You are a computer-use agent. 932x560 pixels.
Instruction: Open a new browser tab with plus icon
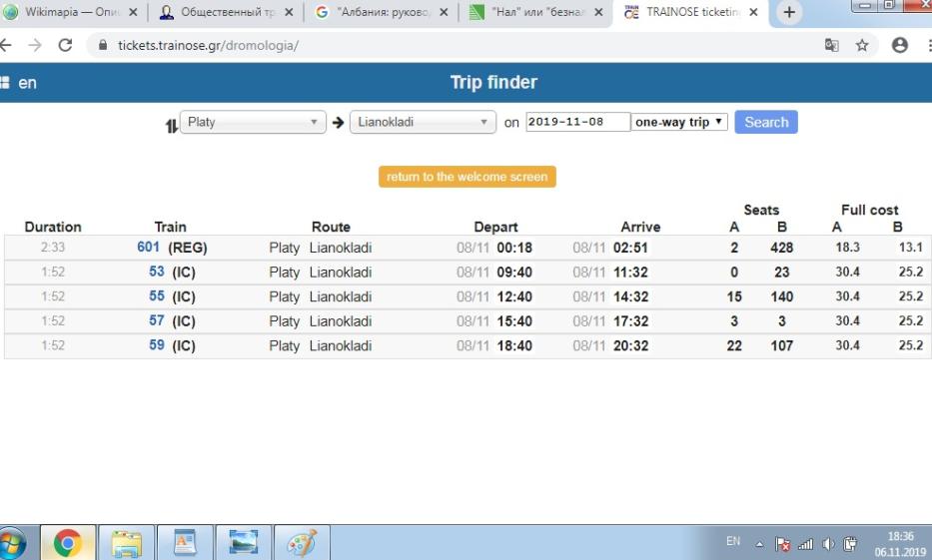(x=789, y=13)
